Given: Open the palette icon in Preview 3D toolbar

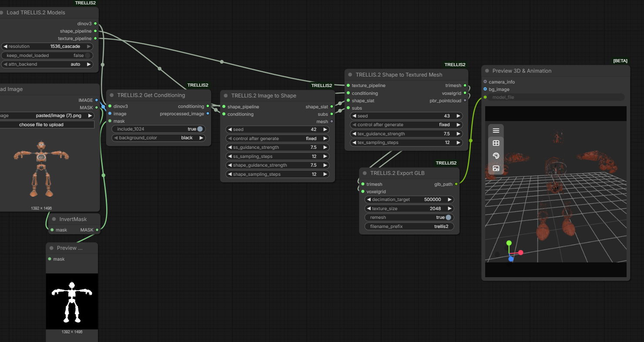Looking at the screenshot, I should click(x=496, y=156).
